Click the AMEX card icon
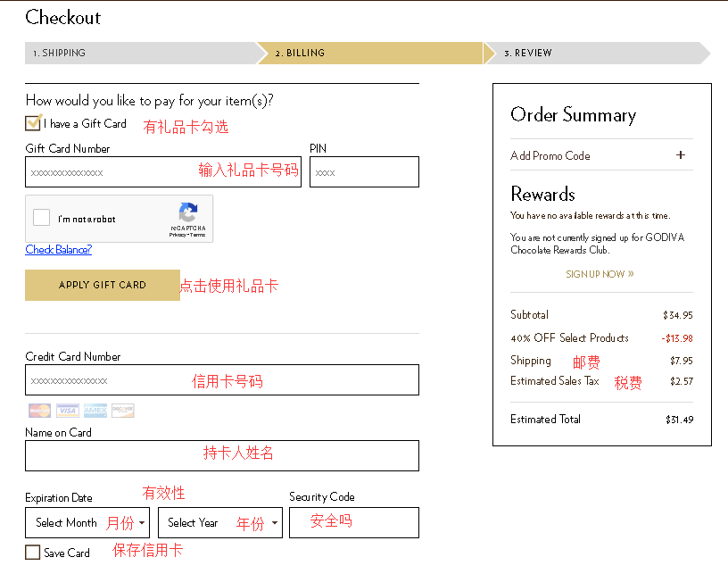Image resolution: width=728 pixels, height=574 pixels. pos(95,411)
